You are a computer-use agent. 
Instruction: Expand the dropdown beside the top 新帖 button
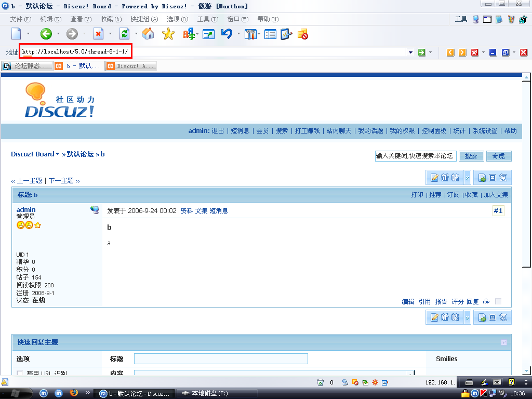467,178
